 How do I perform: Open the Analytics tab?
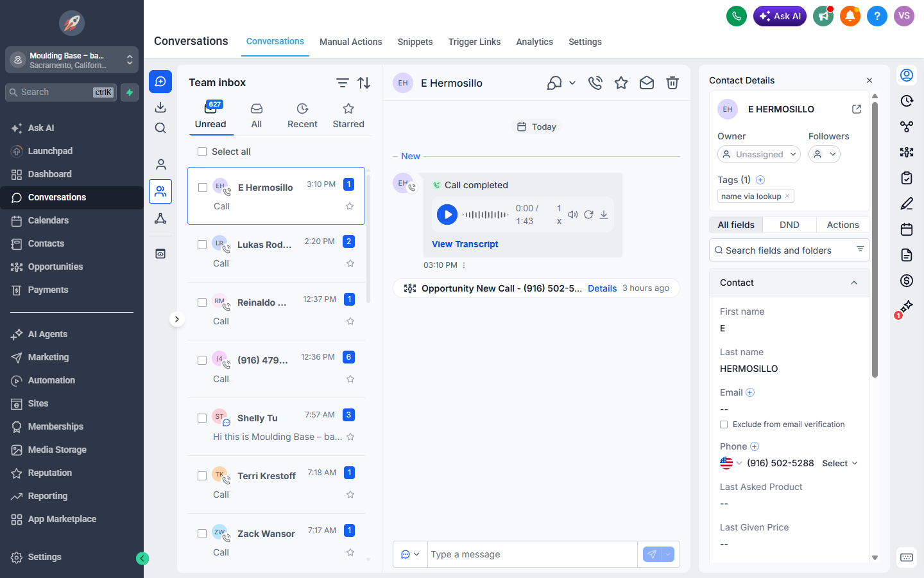[535, 42]
